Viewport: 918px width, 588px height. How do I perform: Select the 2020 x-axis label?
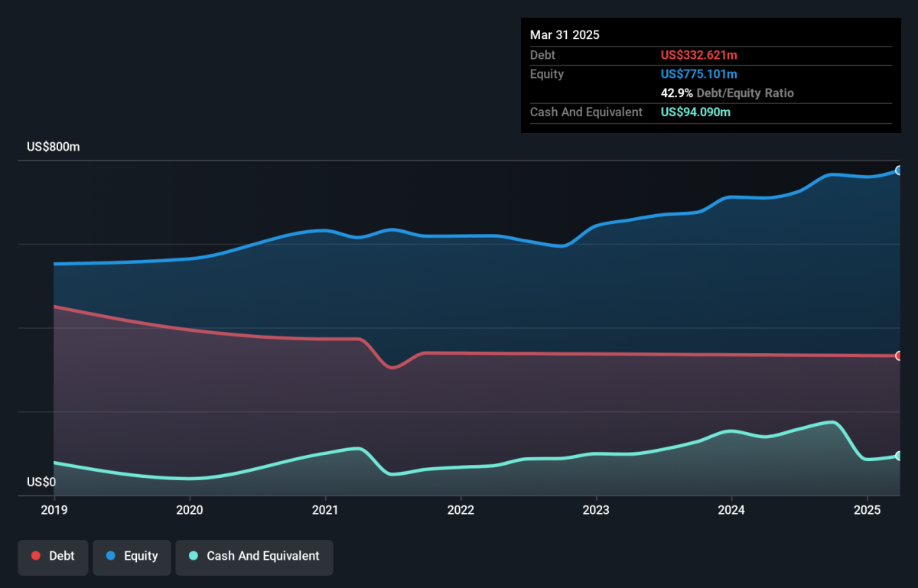(x=190, y=510)
